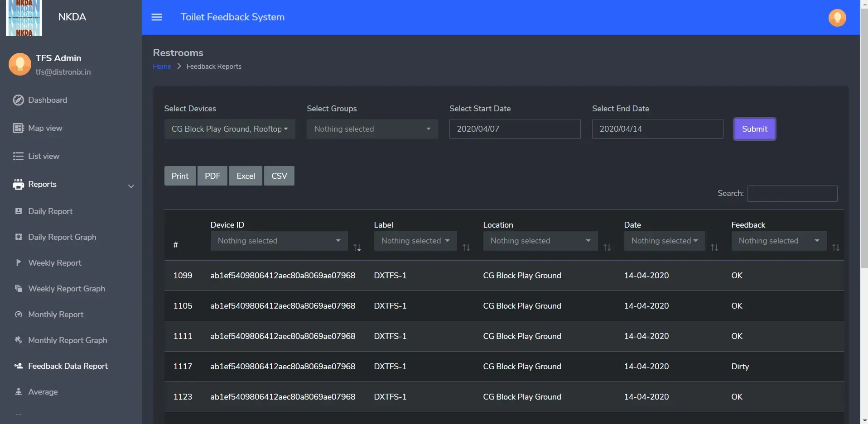The image size is (868, 424).
Task: Go to Feedback Data Report page
Action: point(68,366)
